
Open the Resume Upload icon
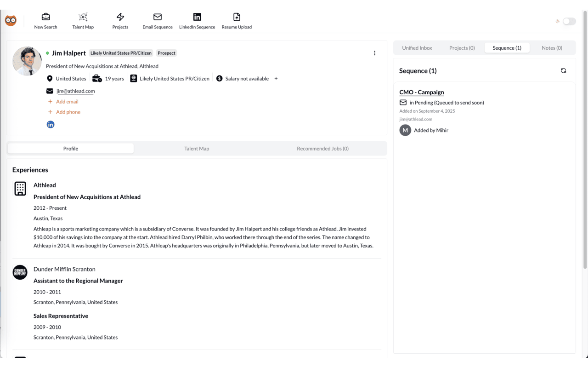(x=237, y=17)
